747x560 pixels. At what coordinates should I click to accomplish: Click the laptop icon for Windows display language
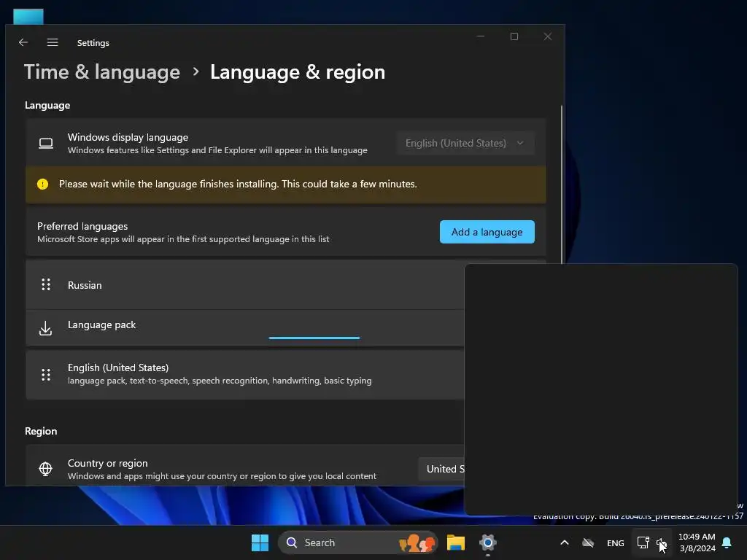pyautogui.click(x=46, y=144)
